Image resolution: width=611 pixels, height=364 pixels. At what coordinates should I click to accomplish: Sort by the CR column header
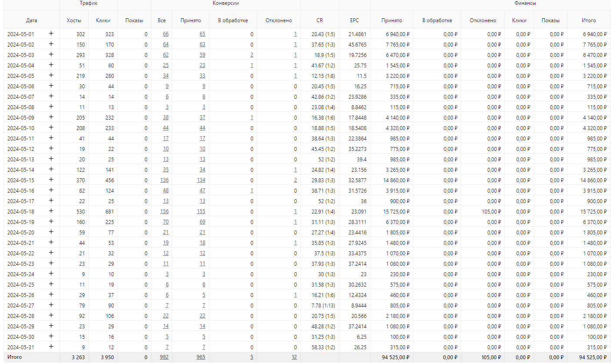pyautogui.click(x=320, y=20)
